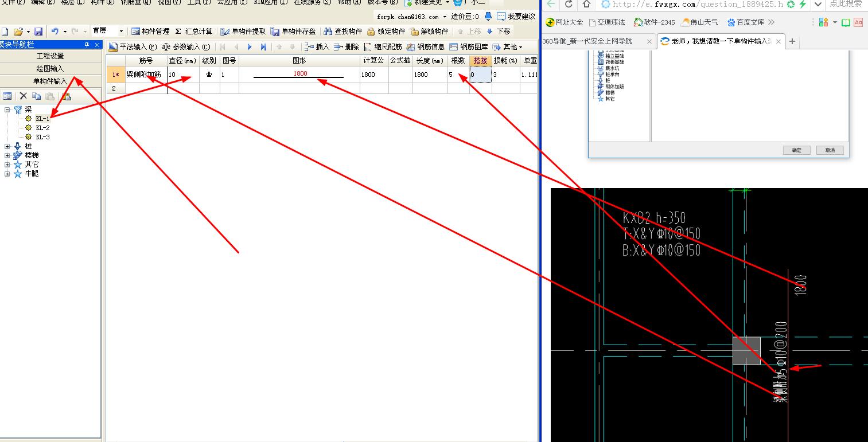Switch to 绘图输入 section
This screenshot has width=868, height=442.
click(x=50, y=69)
